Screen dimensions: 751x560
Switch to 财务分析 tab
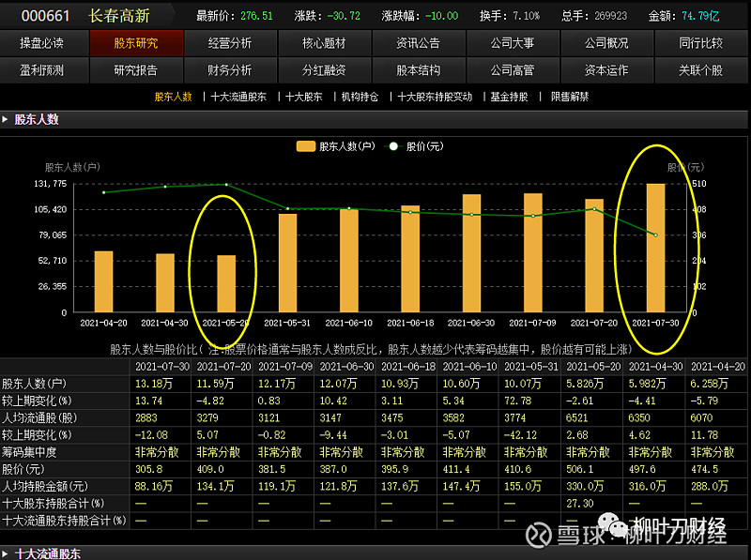(x=230, y=70)
